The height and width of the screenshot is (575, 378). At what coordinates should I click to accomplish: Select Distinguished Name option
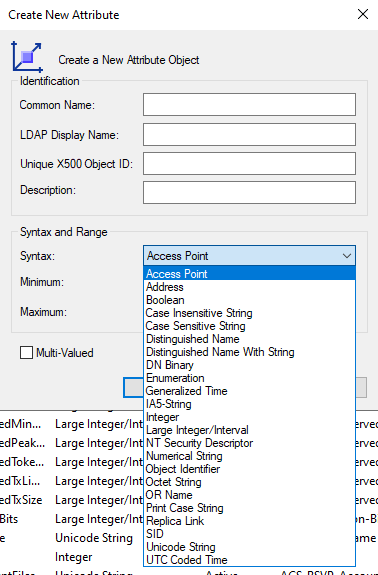249,339
